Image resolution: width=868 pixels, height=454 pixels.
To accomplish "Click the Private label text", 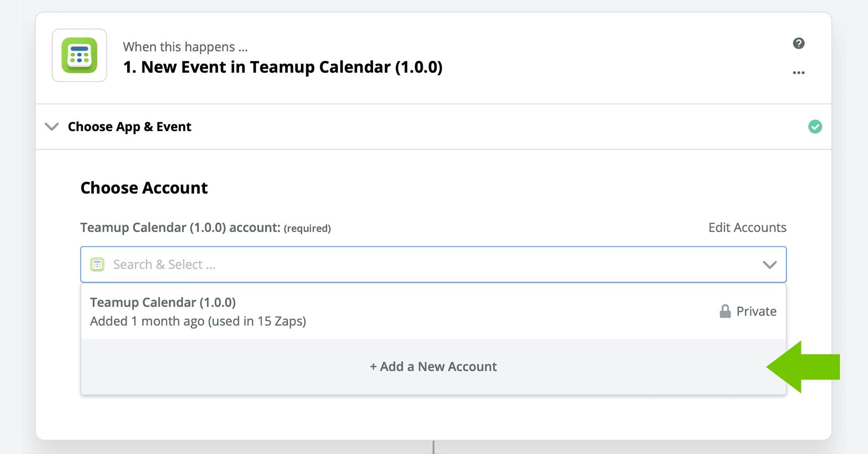I will [756, 311].
